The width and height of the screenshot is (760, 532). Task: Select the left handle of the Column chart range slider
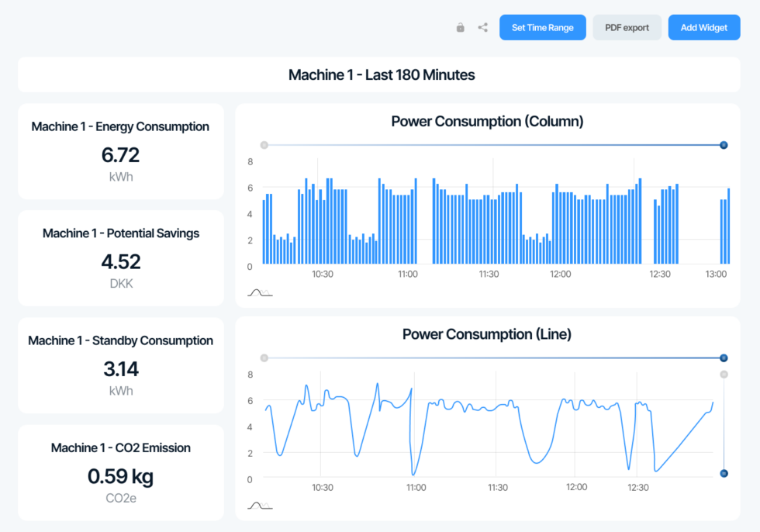(x=264, y=144)
